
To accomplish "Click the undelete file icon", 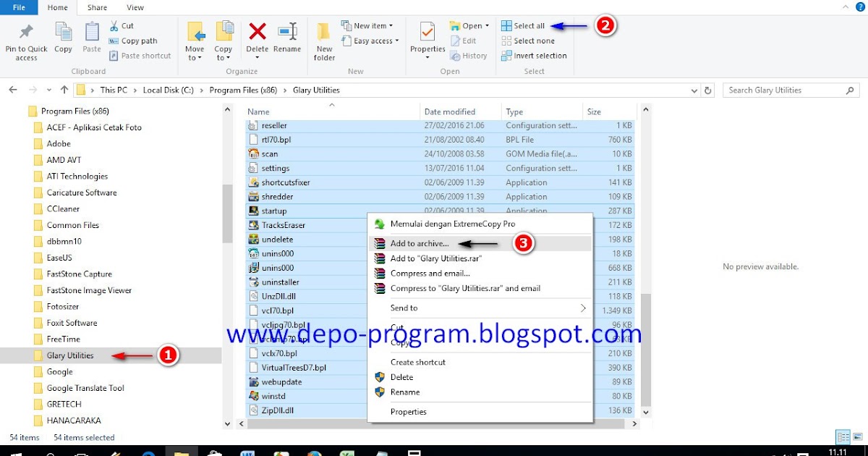I will [x=253, y=240].
